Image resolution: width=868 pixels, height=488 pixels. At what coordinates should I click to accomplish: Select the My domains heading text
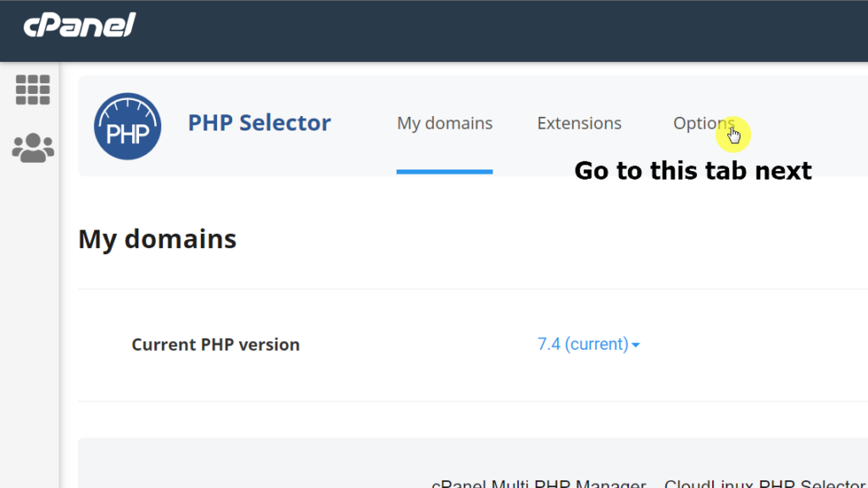(157, 239)
